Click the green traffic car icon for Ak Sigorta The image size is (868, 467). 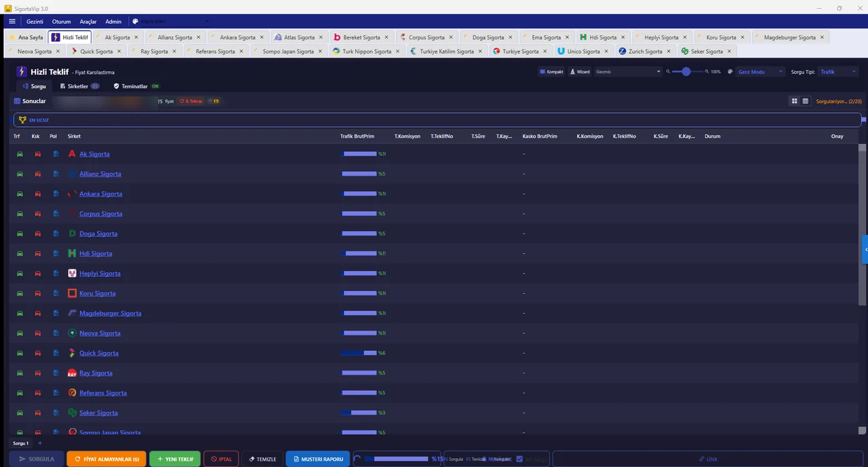pos(20,154)
